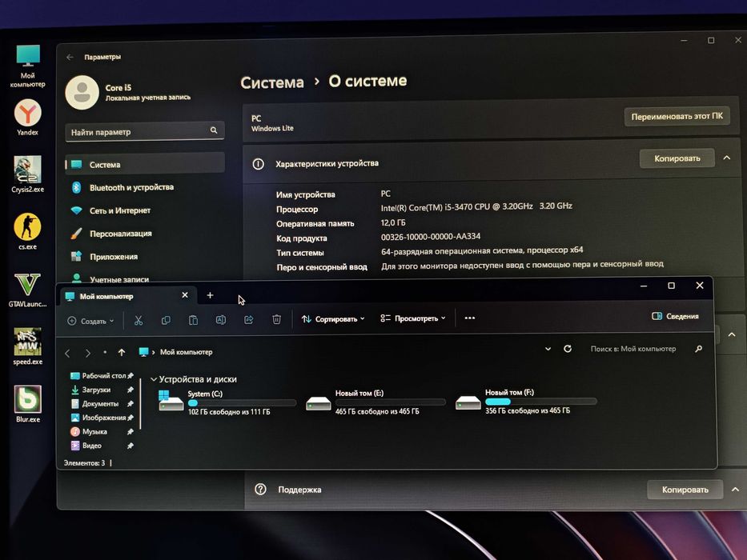Open Изображения in Explorer sidebar

pyautogui.click(x=102, y=418)
